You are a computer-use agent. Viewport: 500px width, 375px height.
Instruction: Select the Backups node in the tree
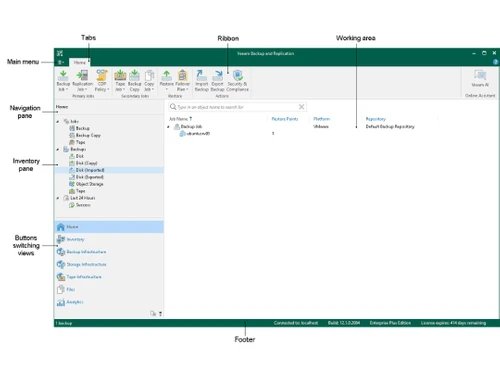pyautogui.click(x=75, y=149)
